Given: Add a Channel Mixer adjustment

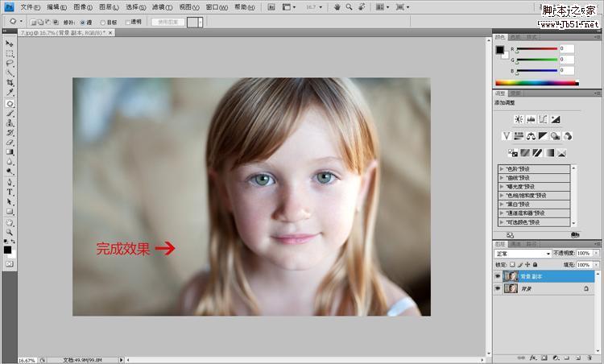Looking at the screenshot, I should [x=567, y=136].
